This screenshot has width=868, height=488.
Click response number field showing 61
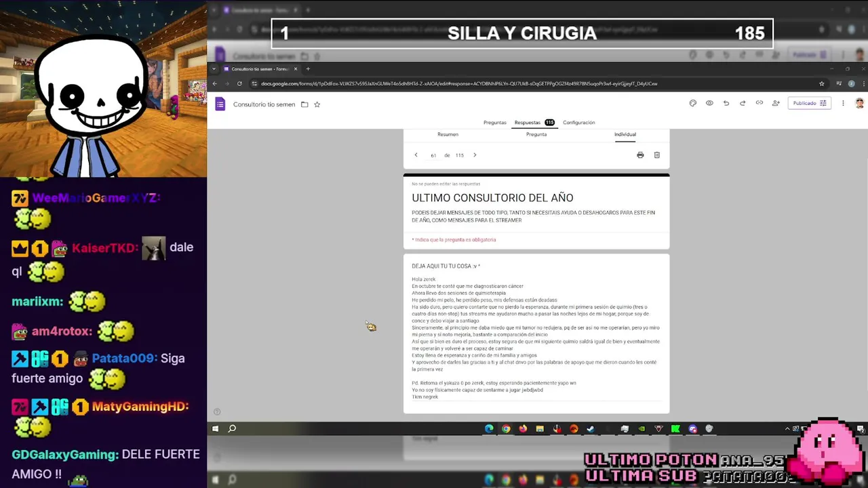click(x=433, y=155)
